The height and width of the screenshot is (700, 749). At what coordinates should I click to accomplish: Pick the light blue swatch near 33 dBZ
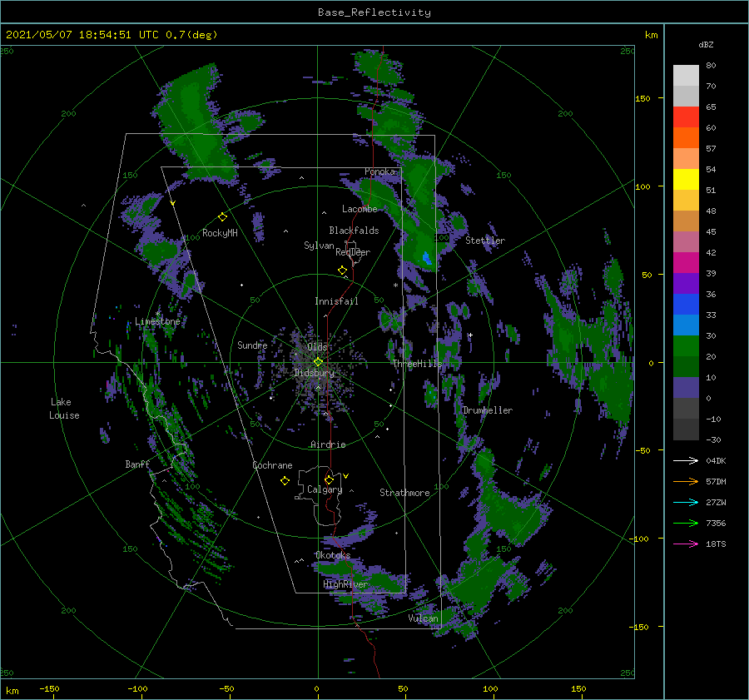686,325
